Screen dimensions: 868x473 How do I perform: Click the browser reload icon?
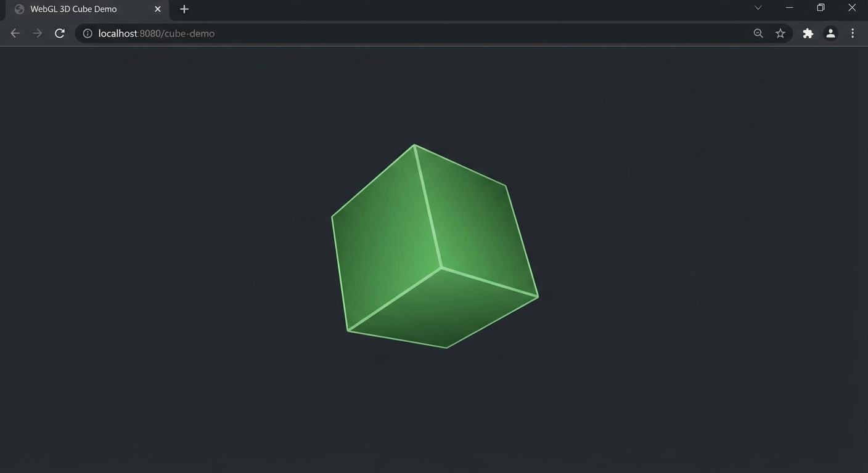59,33
